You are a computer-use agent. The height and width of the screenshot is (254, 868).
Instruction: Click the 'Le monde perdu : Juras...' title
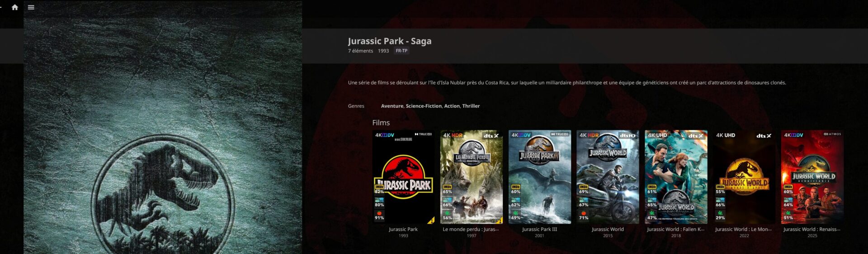click(x=471, y=229)
